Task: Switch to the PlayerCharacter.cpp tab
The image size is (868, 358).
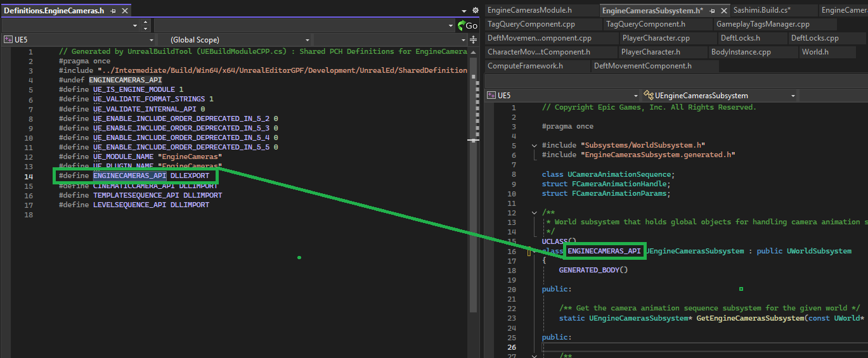Action: point(655,38)
